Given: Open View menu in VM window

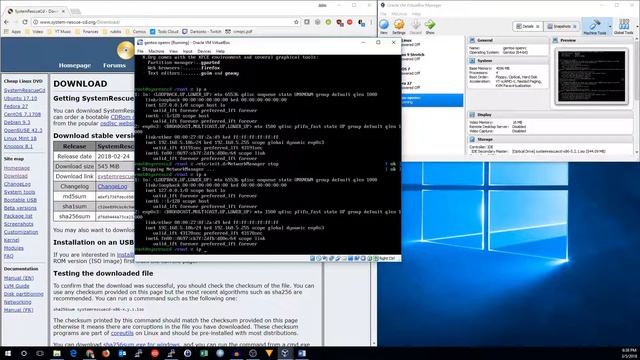Looking at the screenshot, I should pos(173,51).
